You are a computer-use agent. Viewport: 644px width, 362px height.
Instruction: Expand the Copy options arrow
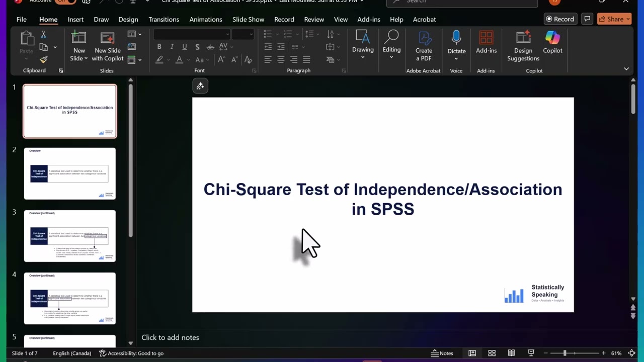click(x=55, y=47)
